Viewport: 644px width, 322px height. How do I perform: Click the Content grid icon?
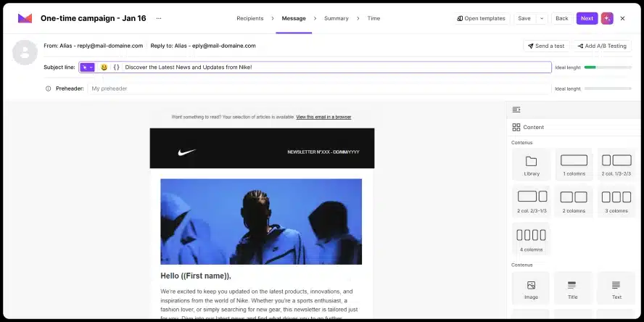click(x=516, y=128)
